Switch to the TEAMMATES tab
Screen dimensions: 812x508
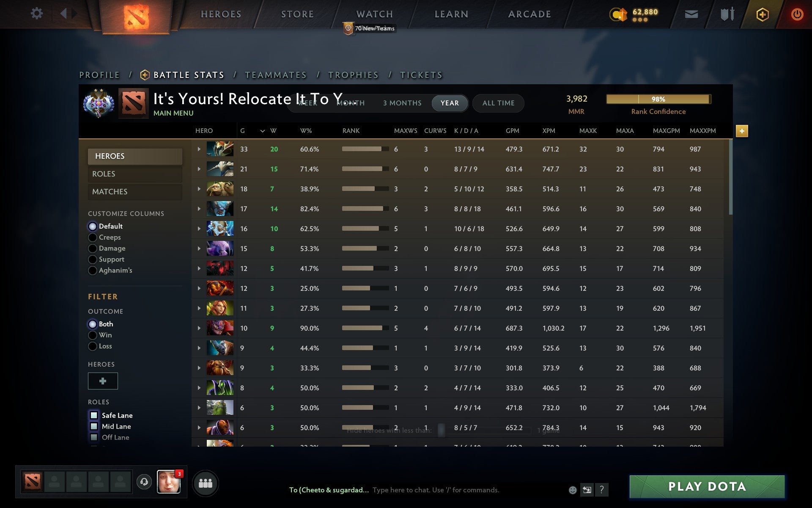point(276,75)
